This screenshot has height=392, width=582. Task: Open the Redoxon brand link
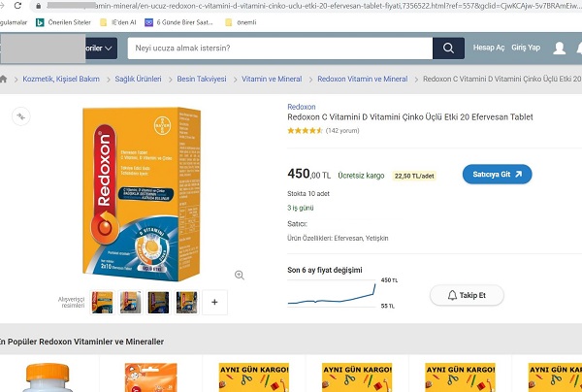pos(302,106)
